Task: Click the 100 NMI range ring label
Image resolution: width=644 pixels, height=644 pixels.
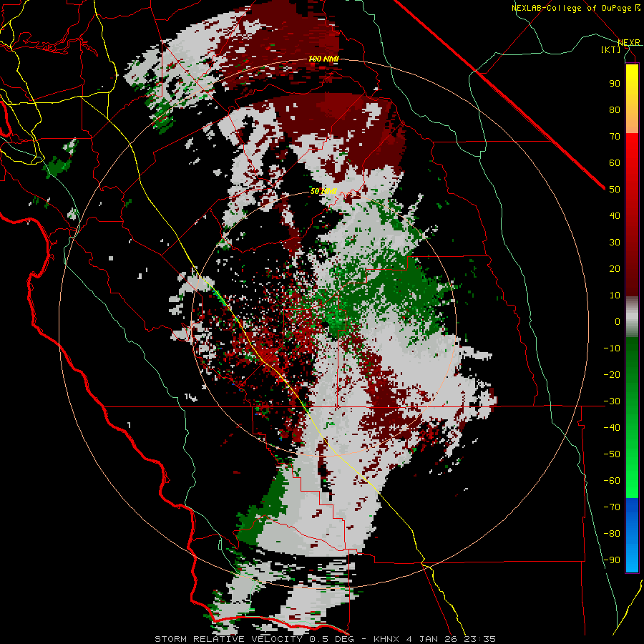Action: pyautogui.click(x=323, y=59)
